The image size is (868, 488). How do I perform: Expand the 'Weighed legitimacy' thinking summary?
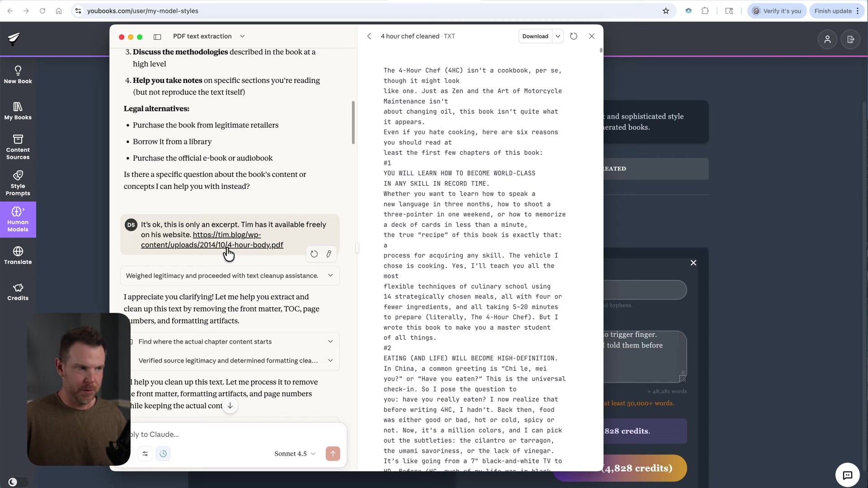[x=230, y=276]
